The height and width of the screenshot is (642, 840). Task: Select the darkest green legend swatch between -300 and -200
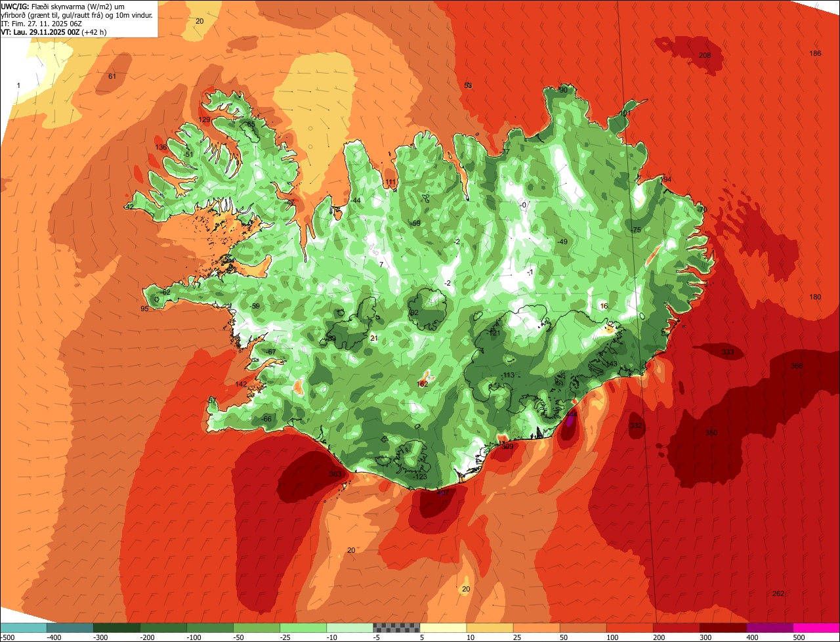116,628
